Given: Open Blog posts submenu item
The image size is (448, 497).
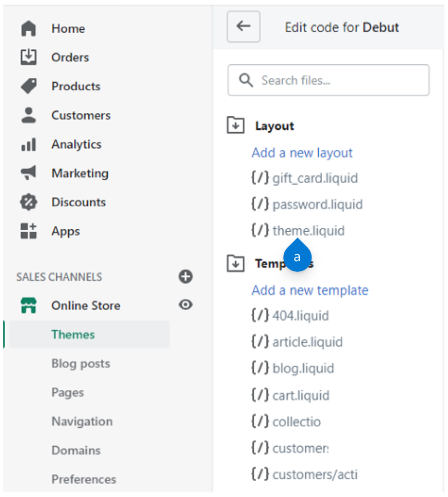Looking at the screenshot, I should coord(81,364).
